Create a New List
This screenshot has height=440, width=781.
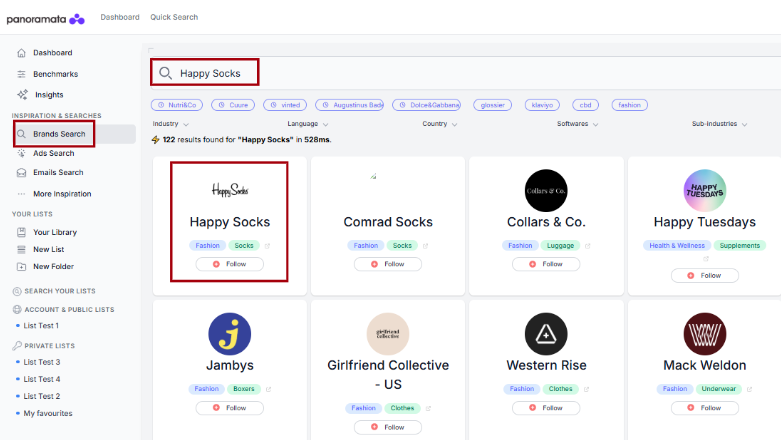48,249
